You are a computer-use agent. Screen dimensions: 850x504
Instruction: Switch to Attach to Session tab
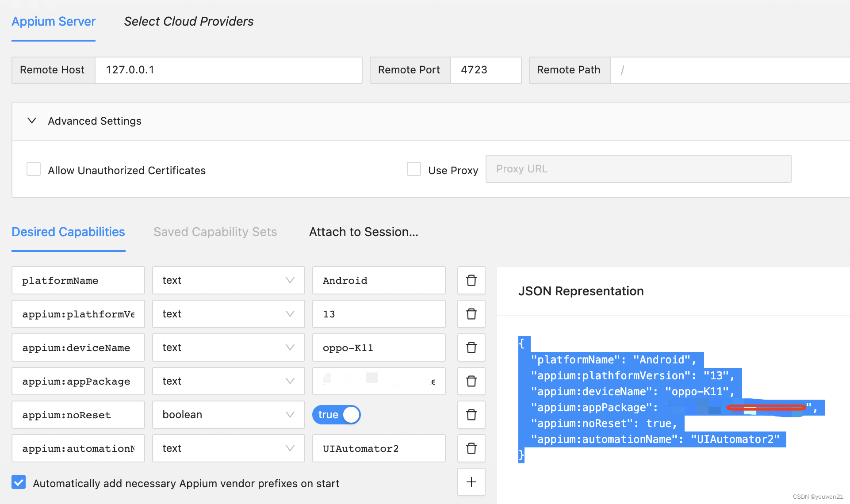pyautogui.click(x=364, y=232)
